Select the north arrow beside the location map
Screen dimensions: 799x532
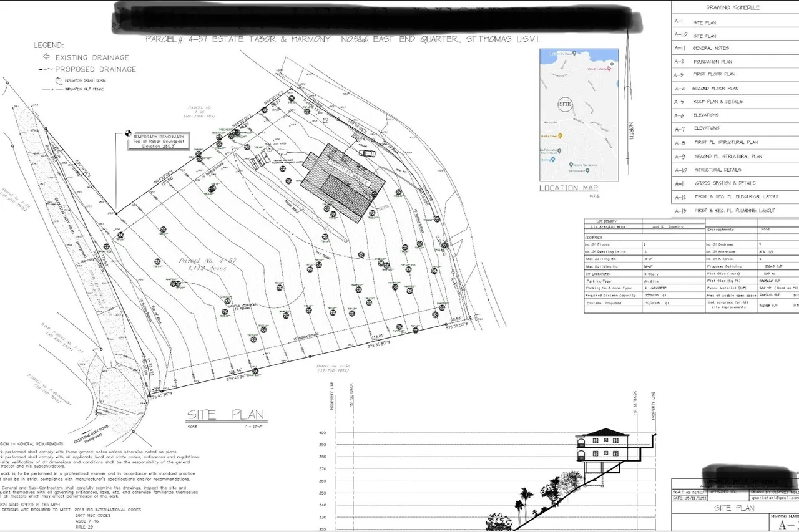click(x=630, y=131)
